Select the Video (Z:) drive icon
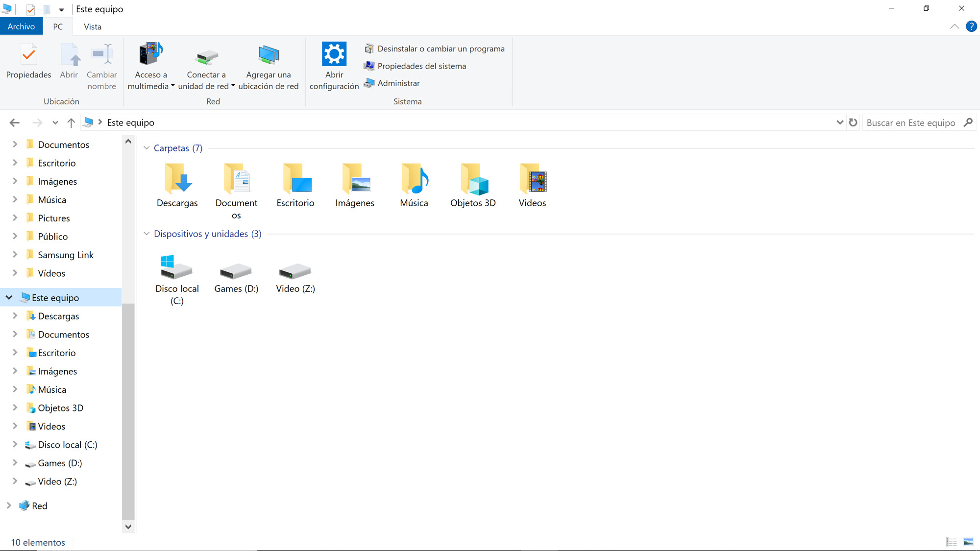This screenshot has height=551, width=980. (x=295, y=271)
